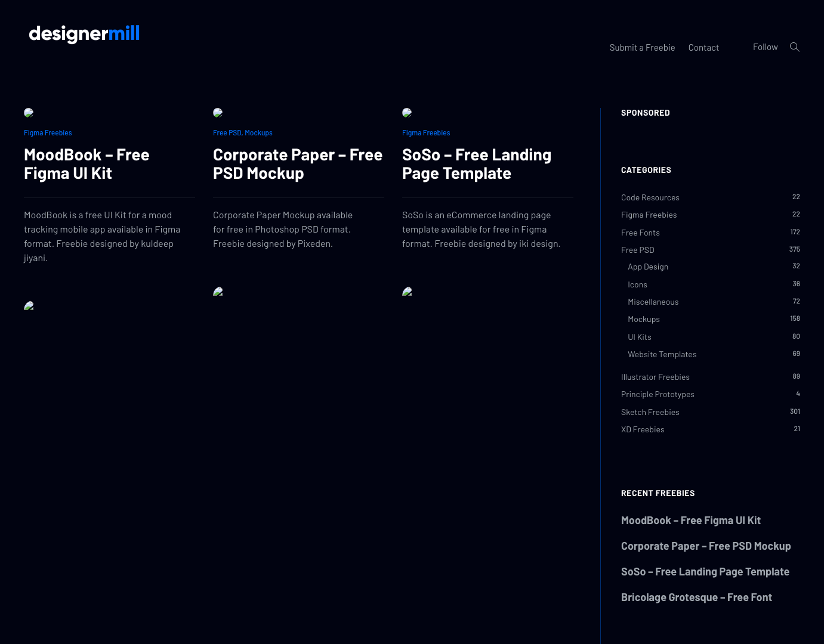824x644 pixels.
Task: Open the XD Freebies category
Action: pyautogui.click(x=643, y=429)
